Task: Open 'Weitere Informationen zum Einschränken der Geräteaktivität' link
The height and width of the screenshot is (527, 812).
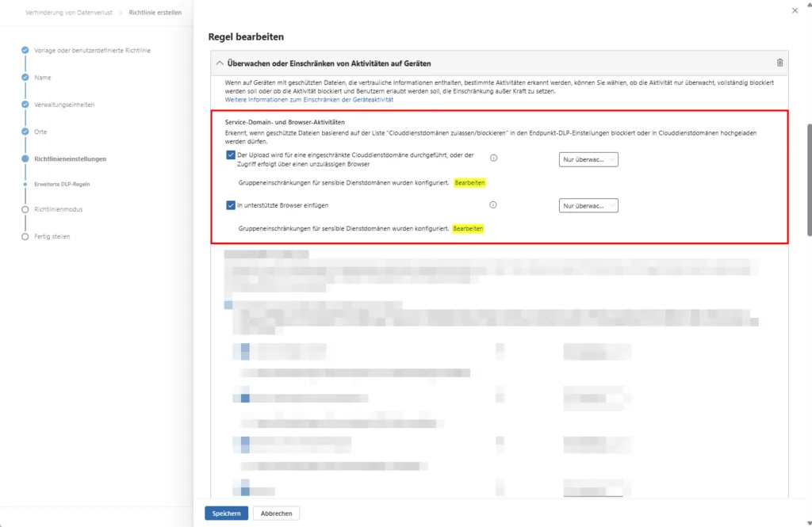Action: [x=308, y=100]
